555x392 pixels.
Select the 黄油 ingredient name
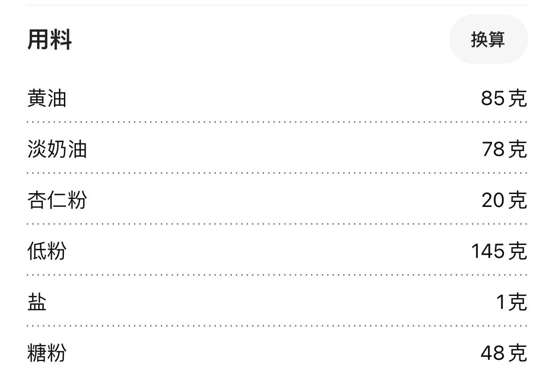pos(47,98)
